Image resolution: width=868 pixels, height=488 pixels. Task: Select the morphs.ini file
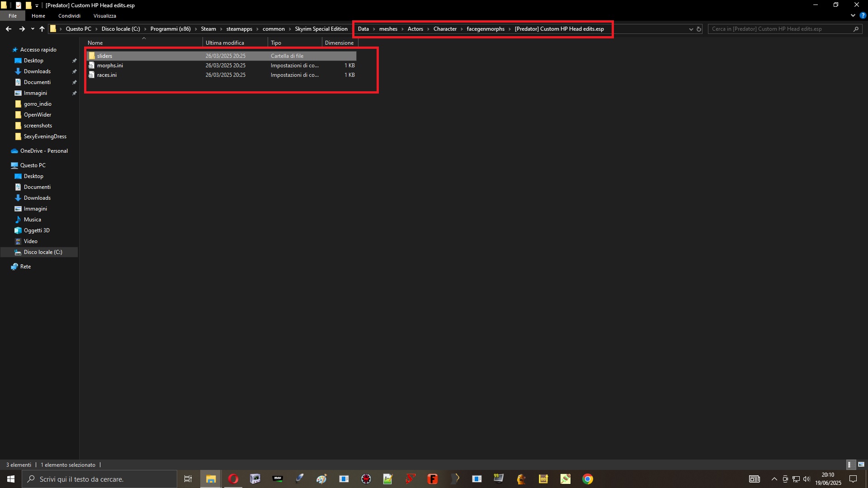(222, 66)
